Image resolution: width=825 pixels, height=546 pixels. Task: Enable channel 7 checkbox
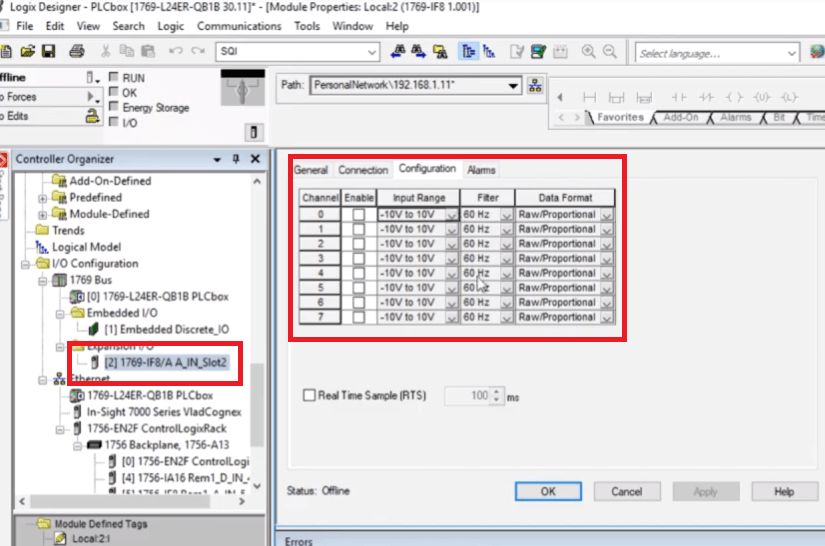(x=359, y=318)
